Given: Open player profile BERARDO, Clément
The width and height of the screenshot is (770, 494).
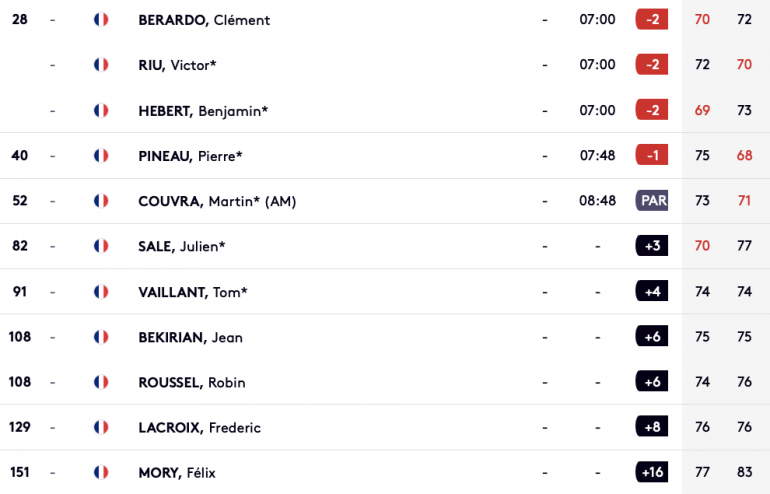Looking at the screenshot, I should click(x=204, y=20).
